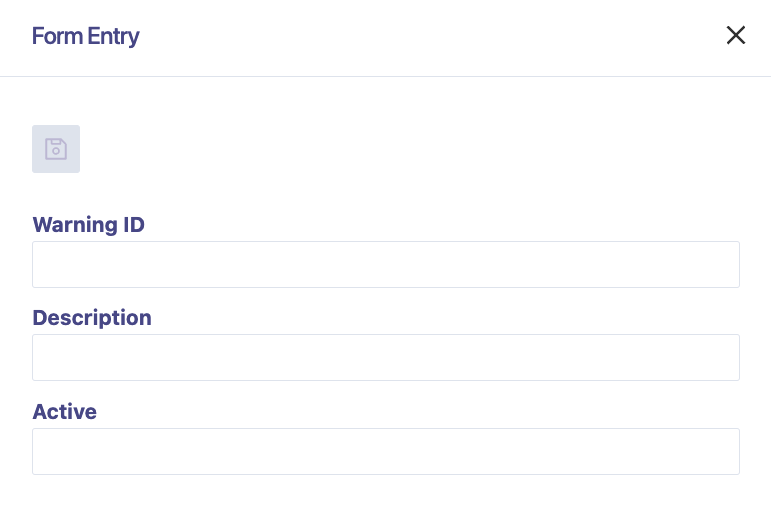Focus the Description text box

pos(385,357)
